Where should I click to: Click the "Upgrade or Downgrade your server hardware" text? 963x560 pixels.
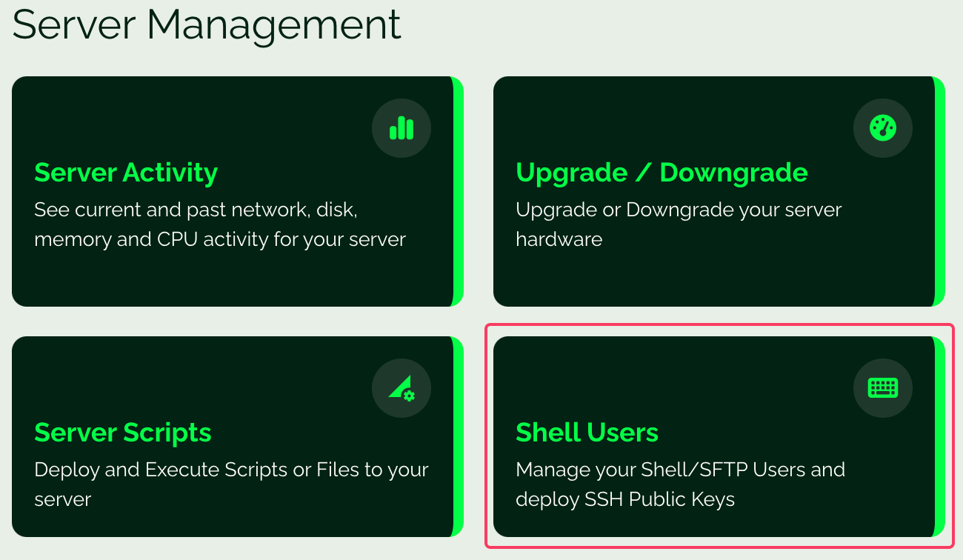pos(678,224)
